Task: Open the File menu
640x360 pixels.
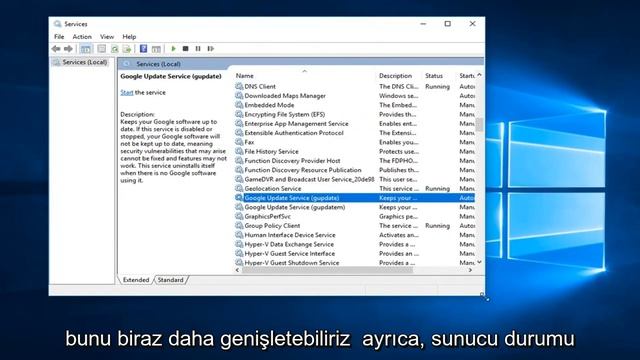Action: [x=59, y=37]
